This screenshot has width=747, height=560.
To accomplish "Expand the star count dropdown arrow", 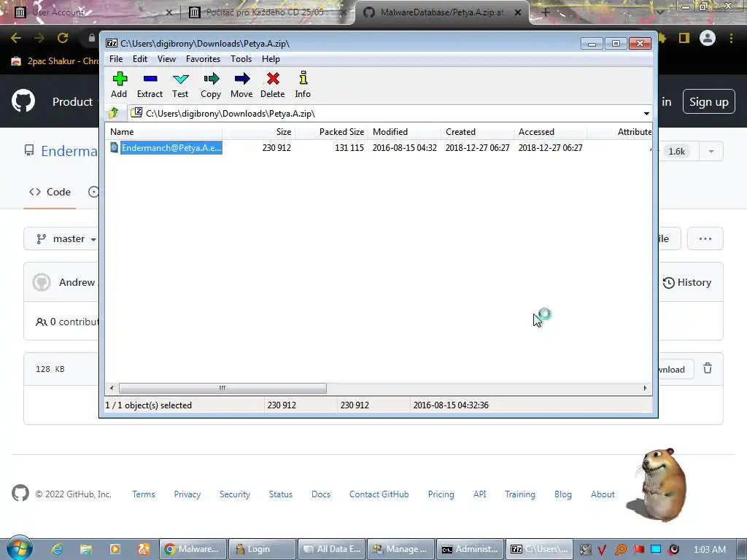I will pyautogui.click(x=711, y=152).
